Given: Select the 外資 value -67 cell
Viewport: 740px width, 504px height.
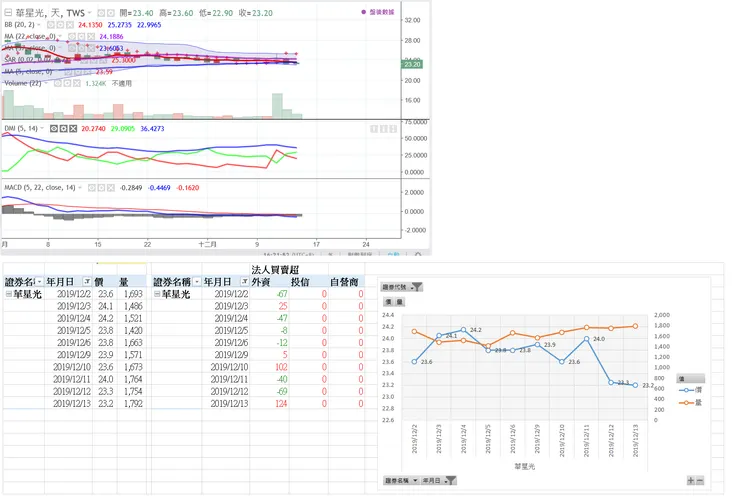Looking at the screenshot, I should (269, 294).
